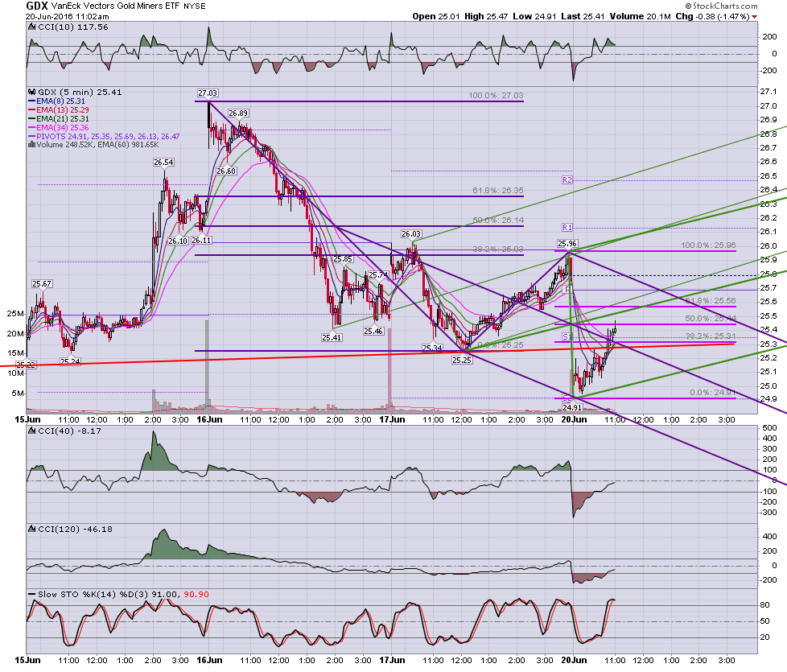This screenshot has width=787, height=672.
Task: Click the CCI(40) -8.17 indicator label
Action: point(70,431)
